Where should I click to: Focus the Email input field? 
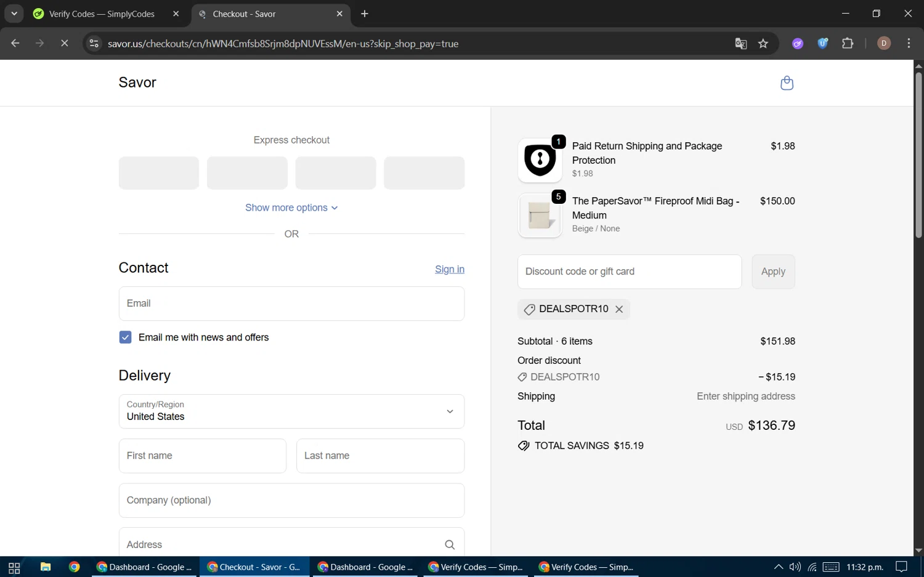point(291,304)
